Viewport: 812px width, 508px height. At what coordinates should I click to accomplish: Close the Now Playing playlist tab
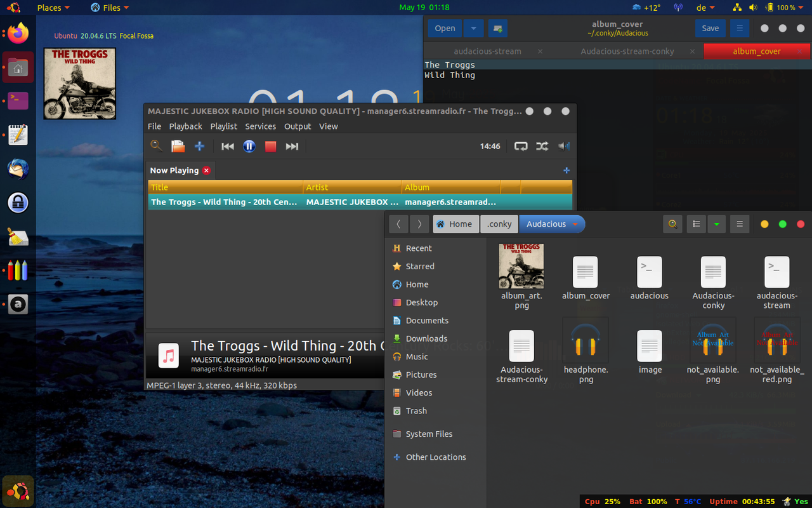[206, 170]
